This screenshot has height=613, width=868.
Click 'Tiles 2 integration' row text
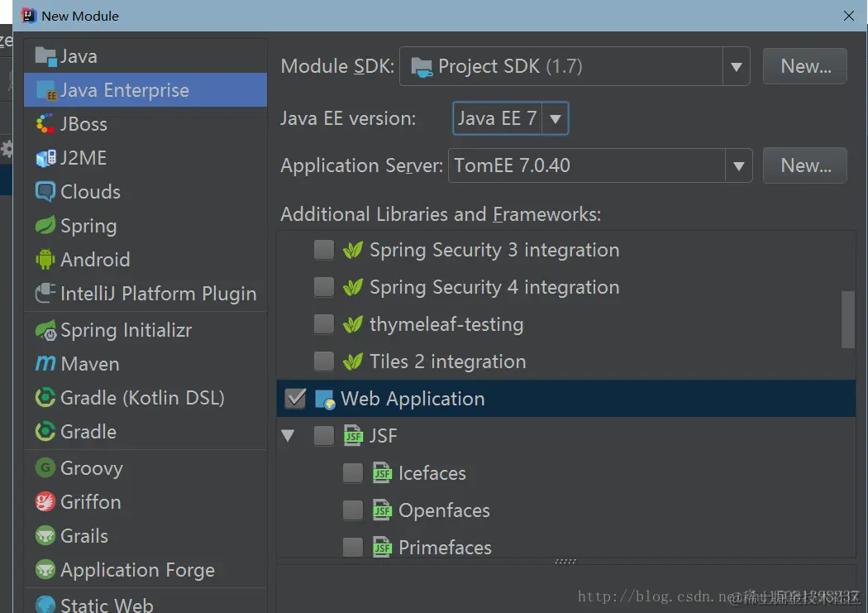tap(447, 362)
